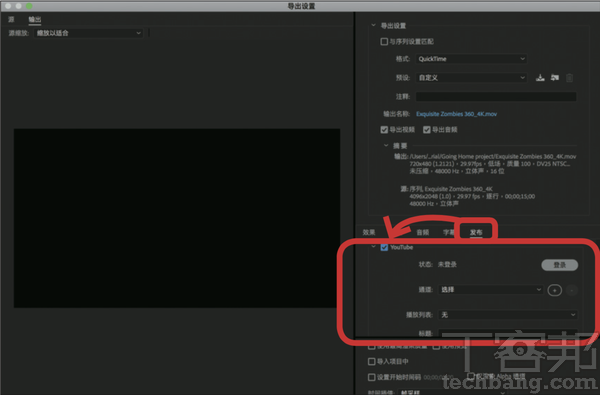The image size is (600, 395).
Task: Click the black video preview area
Action: (177, 218)
